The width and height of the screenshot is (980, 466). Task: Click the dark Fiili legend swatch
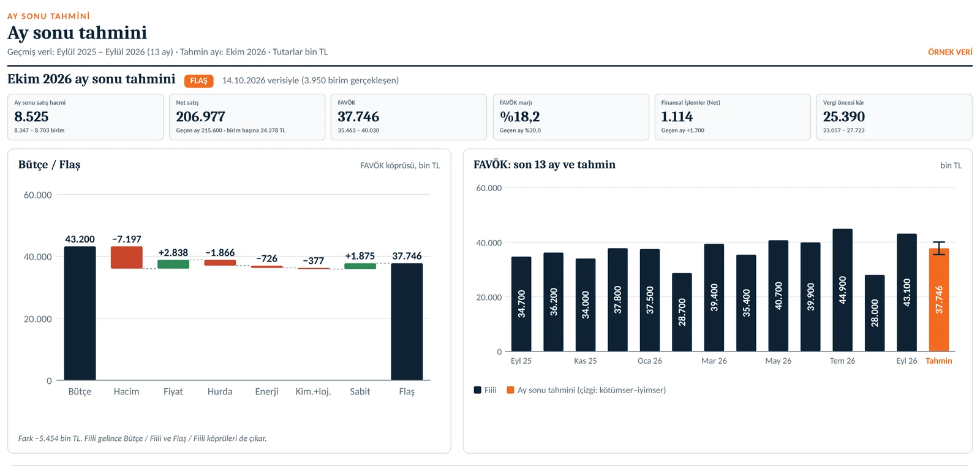click(x=477, y=390)
